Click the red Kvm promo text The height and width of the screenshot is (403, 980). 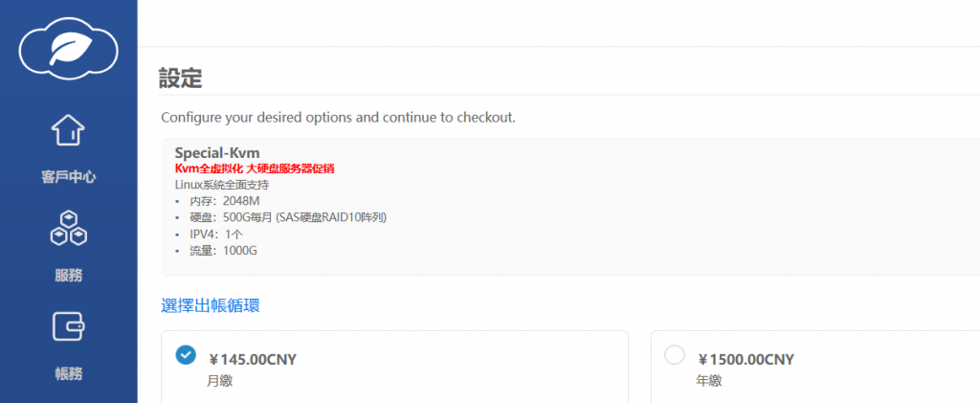coord(254,168)
